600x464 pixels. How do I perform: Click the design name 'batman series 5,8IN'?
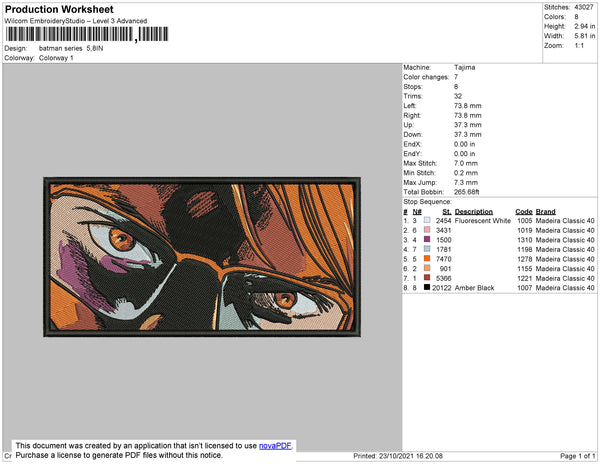coord(71,49)
